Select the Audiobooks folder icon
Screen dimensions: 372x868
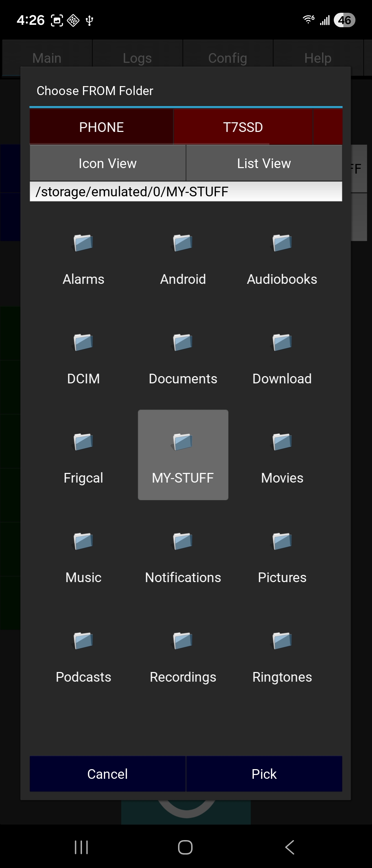coord(282,243)
